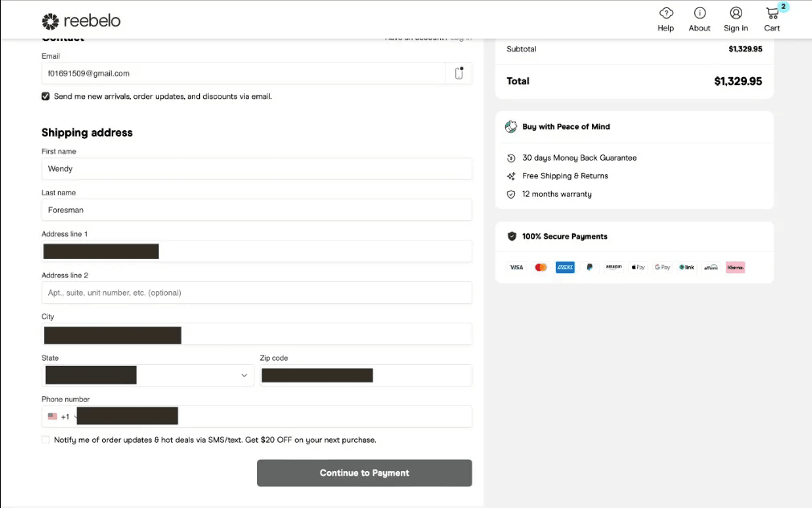Click the PayPal payment icon
Image resolution: width=812 pixels, height=508 pixels.
pos(590,268)
